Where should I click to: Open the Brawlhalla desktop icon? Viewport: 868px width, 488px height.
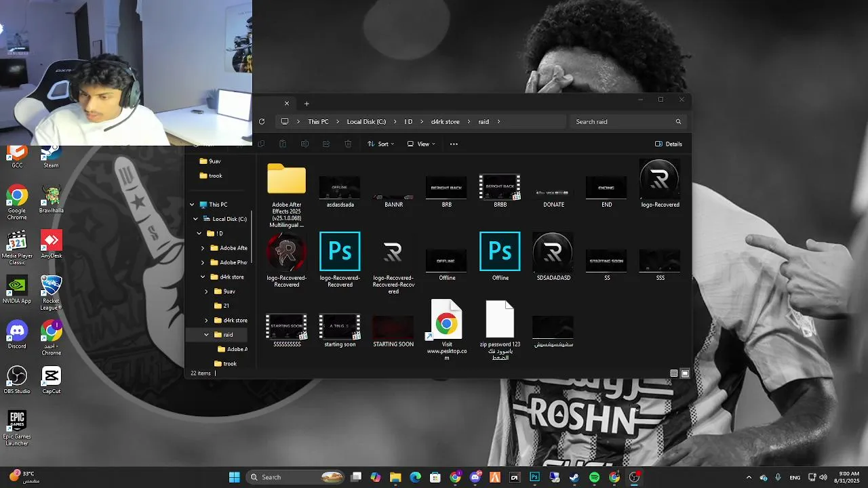point(51,199)
